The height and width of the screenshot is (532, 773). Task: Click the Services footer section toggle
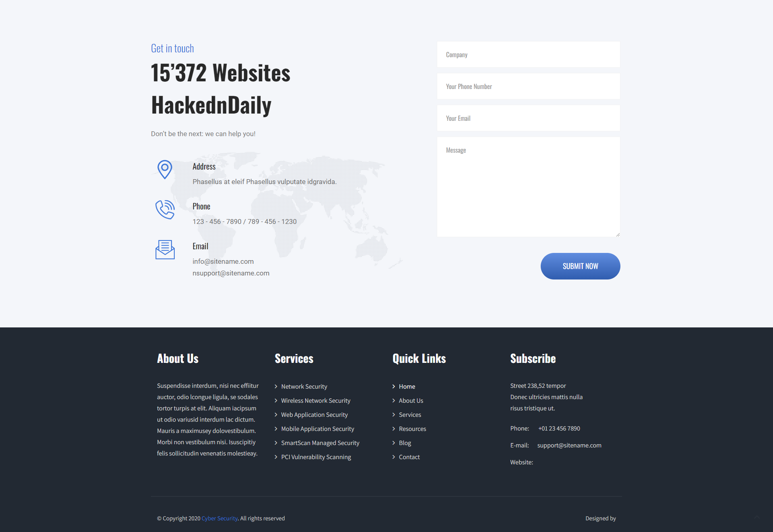[294, 358]
